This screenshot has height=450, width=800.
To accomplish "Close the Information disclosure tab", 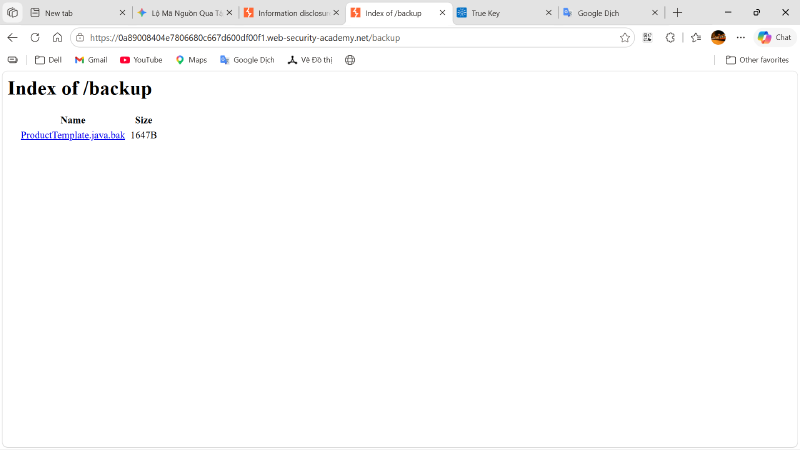I will point(336,13).
